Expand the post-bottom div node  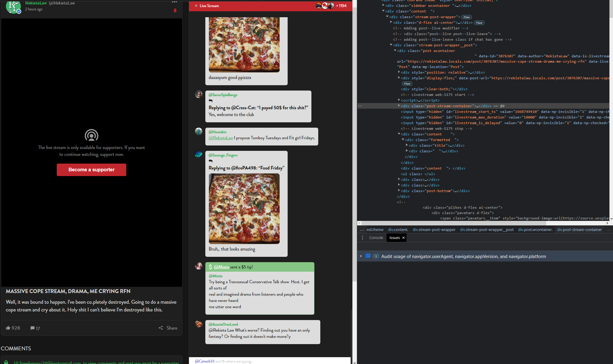pos(399,191)
